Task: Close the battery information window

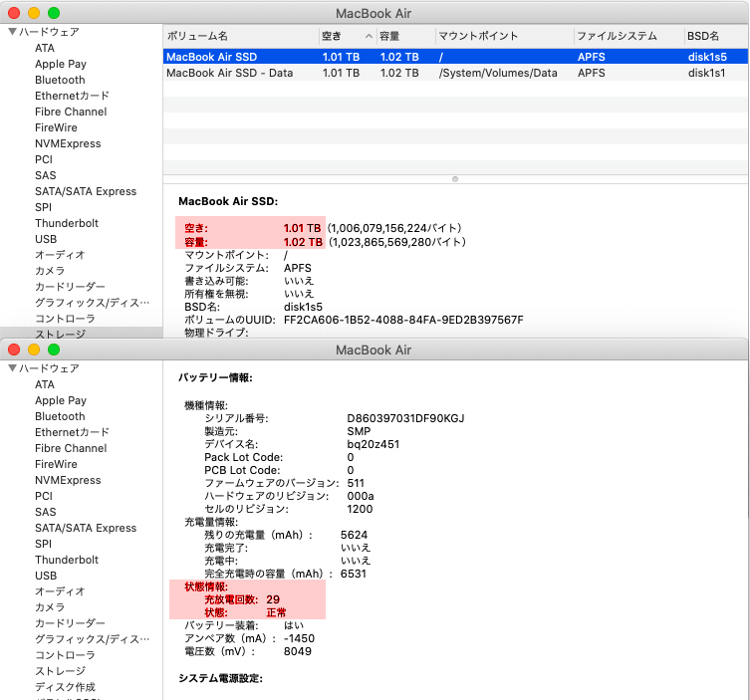Action: coord(14,350)
